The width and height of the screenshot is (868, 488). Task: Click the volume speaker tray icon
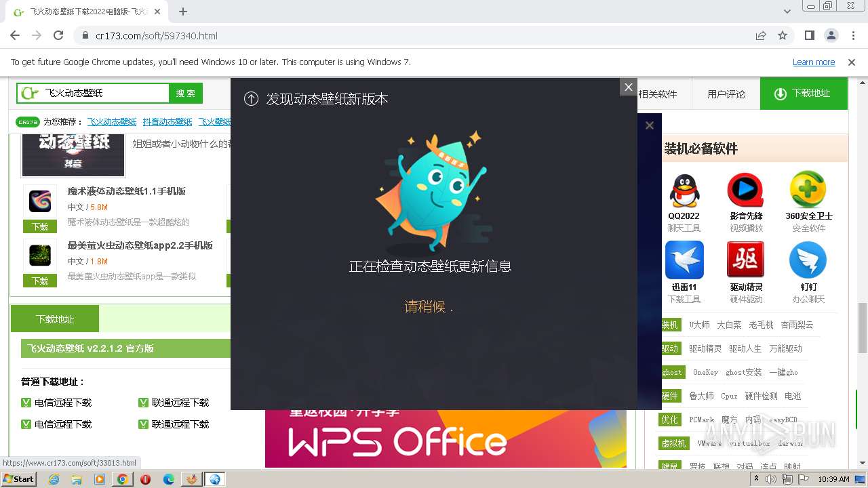(x=771, y=479)
